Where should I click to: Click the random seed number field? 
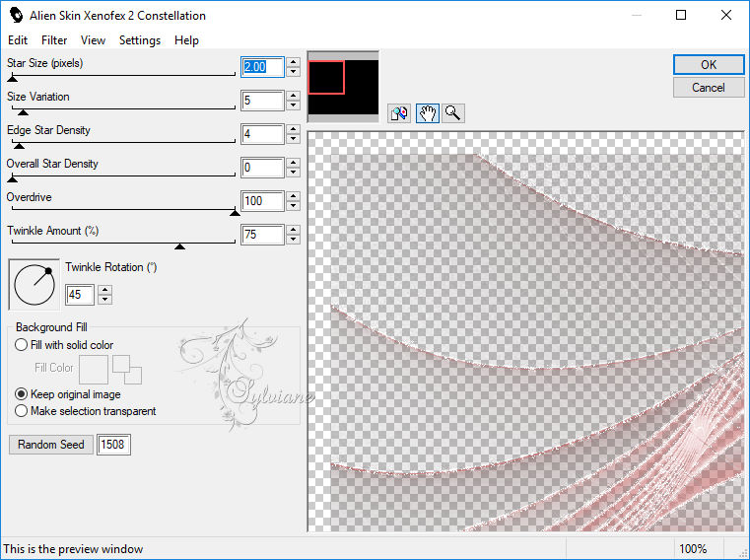[x=113, y=445]
